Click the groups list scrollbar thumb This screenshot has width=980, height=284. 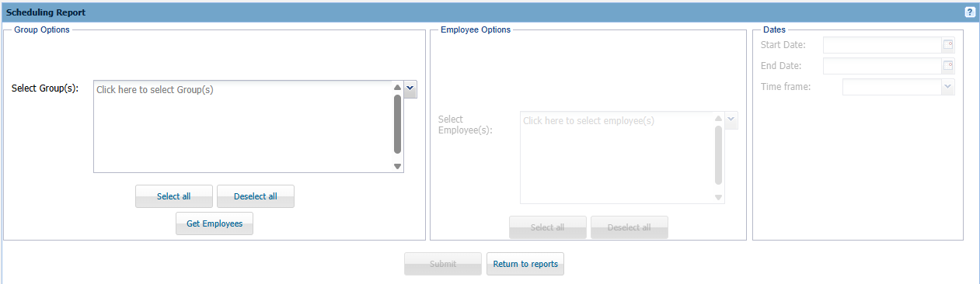point(397,124)
